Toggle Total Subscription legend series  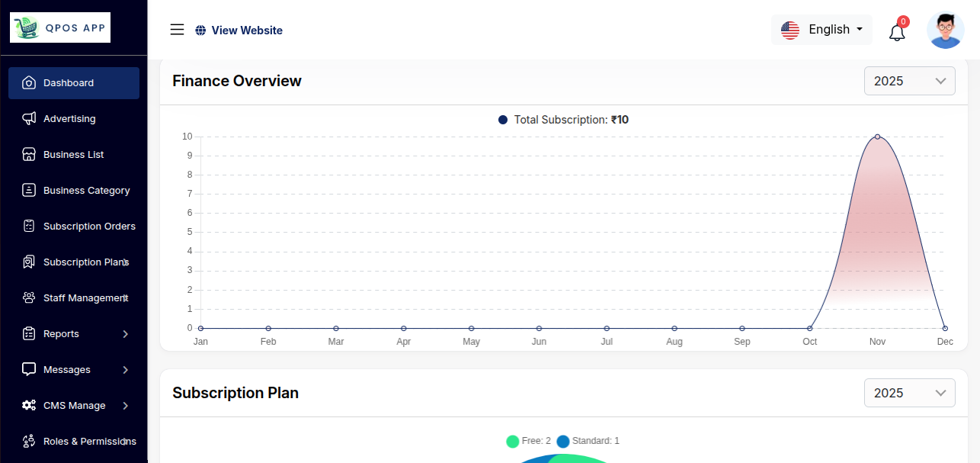tap(563, 120)
